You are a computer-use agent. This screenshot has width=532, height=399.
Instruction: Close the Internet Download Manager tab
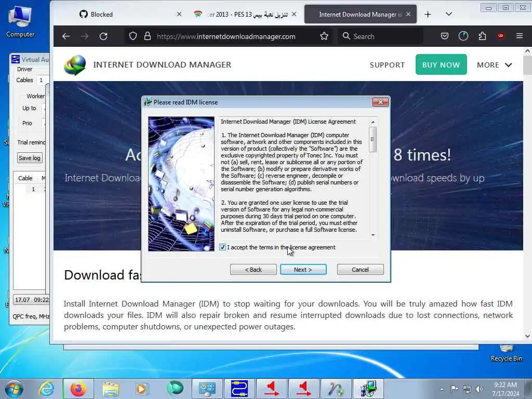tap(408, 14)
